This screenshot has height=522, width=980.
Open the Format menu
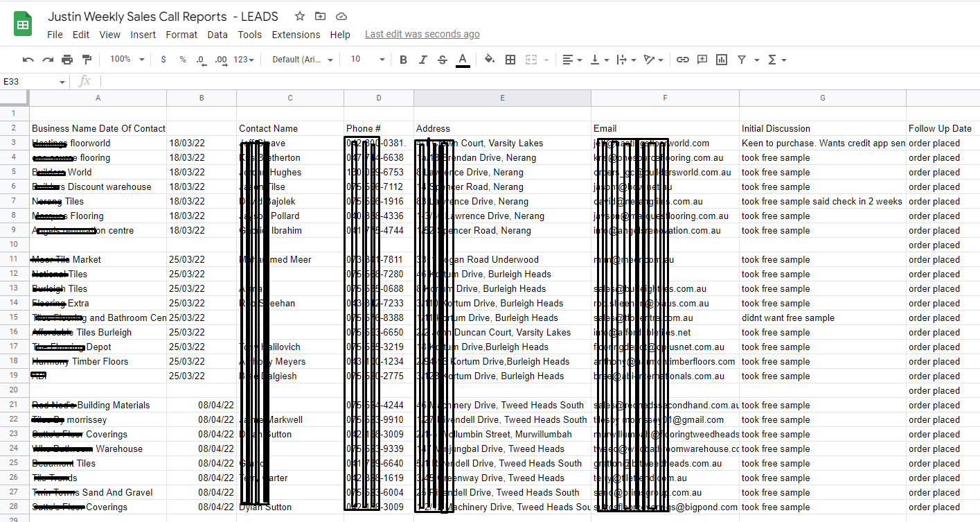[x=181, y=35]
